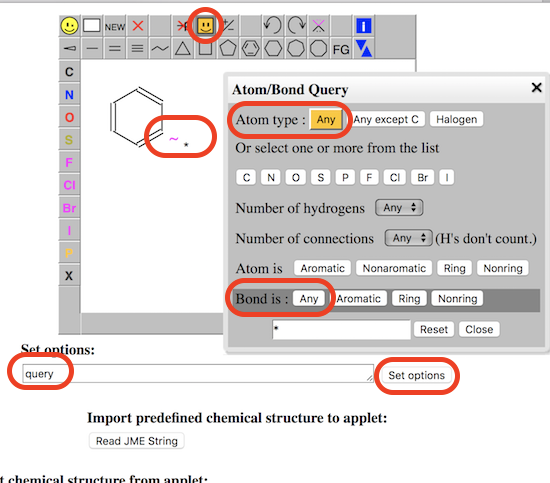This screenshot has width=550, height=483.
Task: Click the blue info icon
Action: point(364,26)
